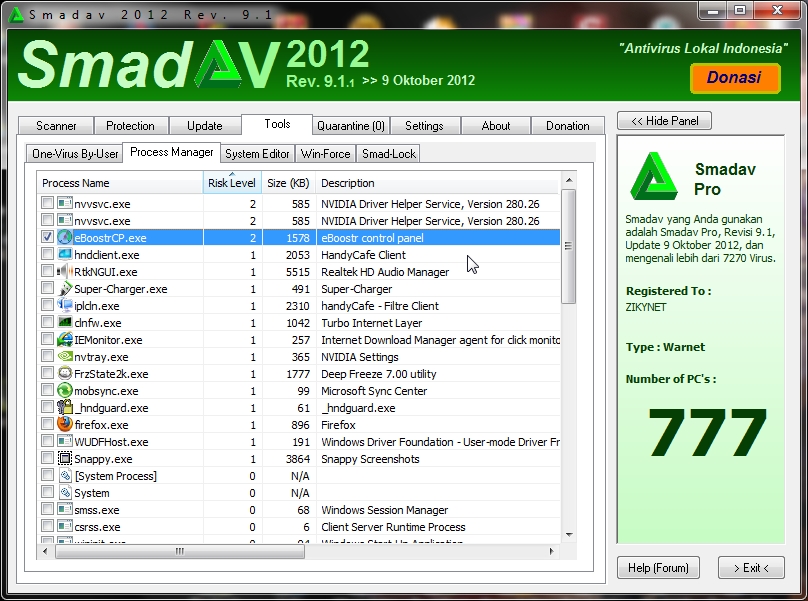Select the Win-Force subtab
Screen dimensions: 808x601
pyautogui.click(x=325, y=154)
